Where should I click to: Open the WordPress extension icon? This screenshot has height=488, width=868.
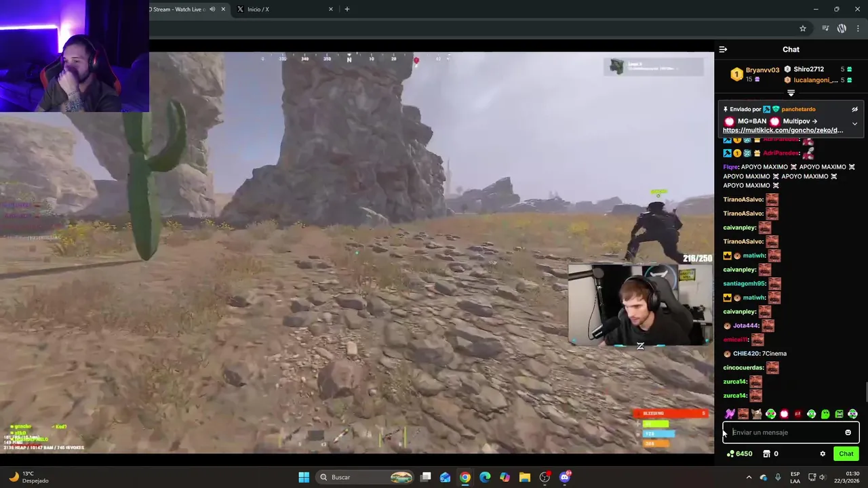(x=842, y=28)
